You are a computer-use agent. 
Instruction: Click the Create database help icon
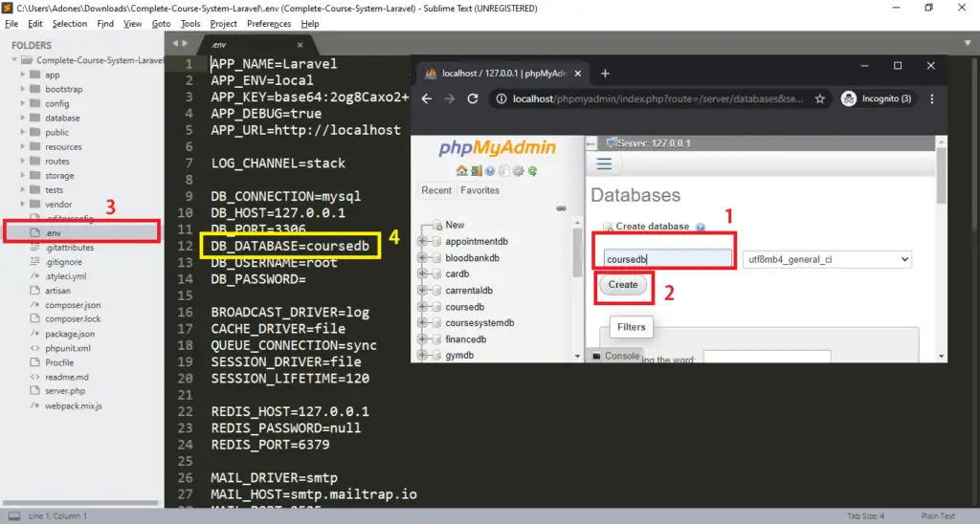tap(701, 228)
